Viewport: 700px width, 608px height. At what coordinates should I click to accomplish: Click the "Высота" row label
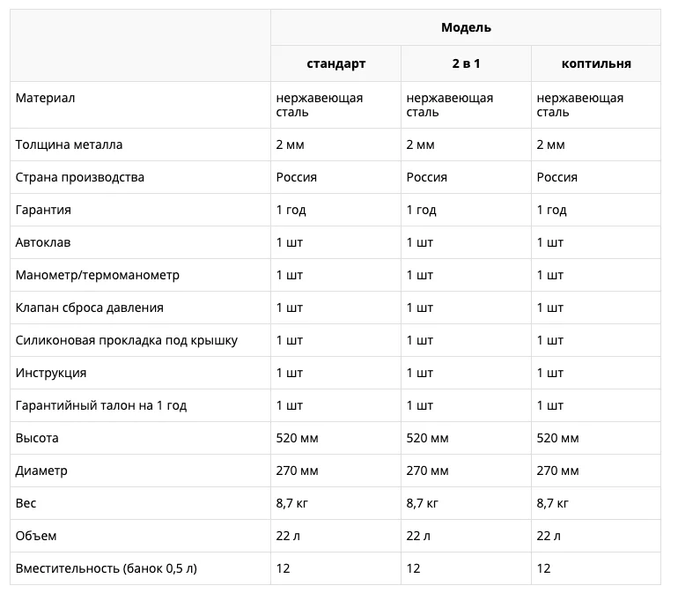point(37,438)
